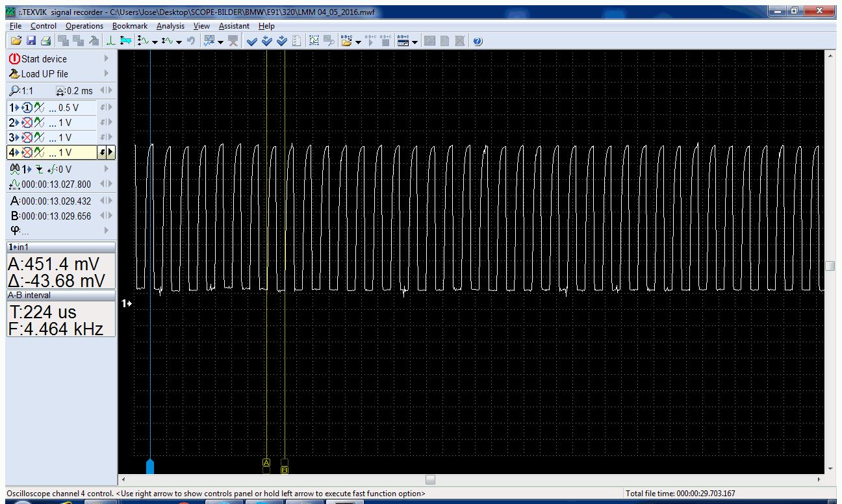Click cursor A time value 13.029.432
Viewport: 842px width, 504px height.
(x=56, y=201)
